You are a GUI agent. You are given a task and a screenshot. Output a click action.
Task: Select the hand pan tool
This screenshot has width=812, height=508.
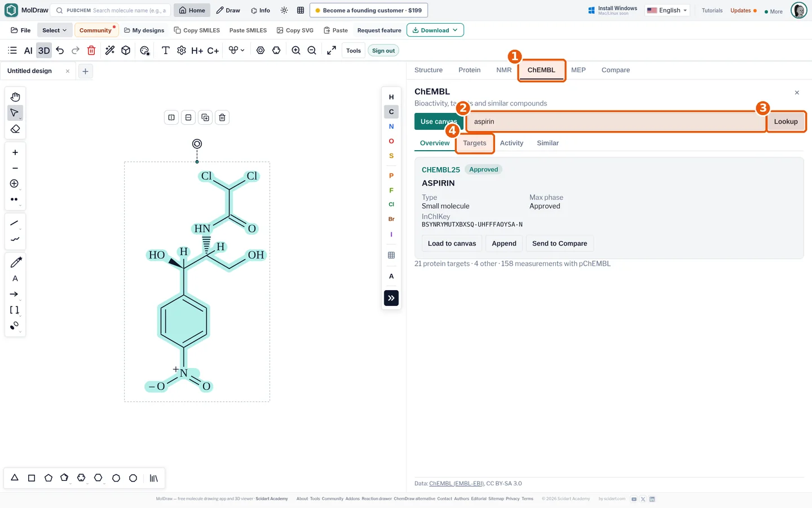(x=15, y=97)
